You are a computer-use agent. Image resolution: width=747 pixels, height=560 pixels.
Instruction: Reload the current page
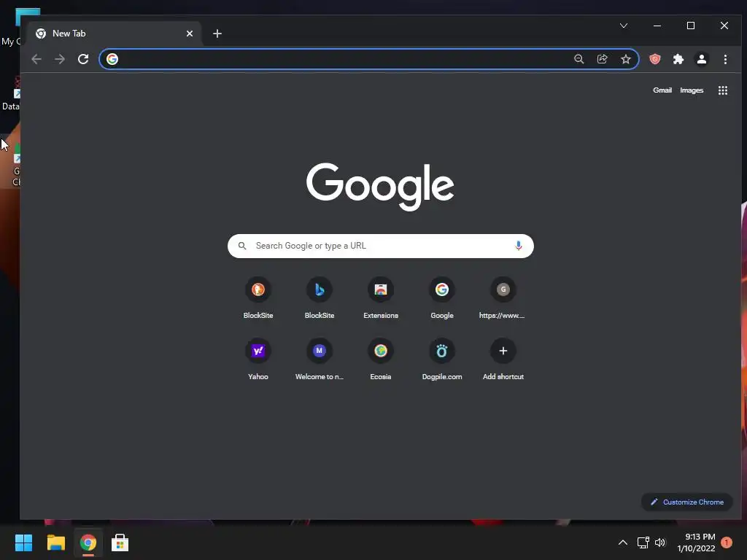click(x=83, y=59)
